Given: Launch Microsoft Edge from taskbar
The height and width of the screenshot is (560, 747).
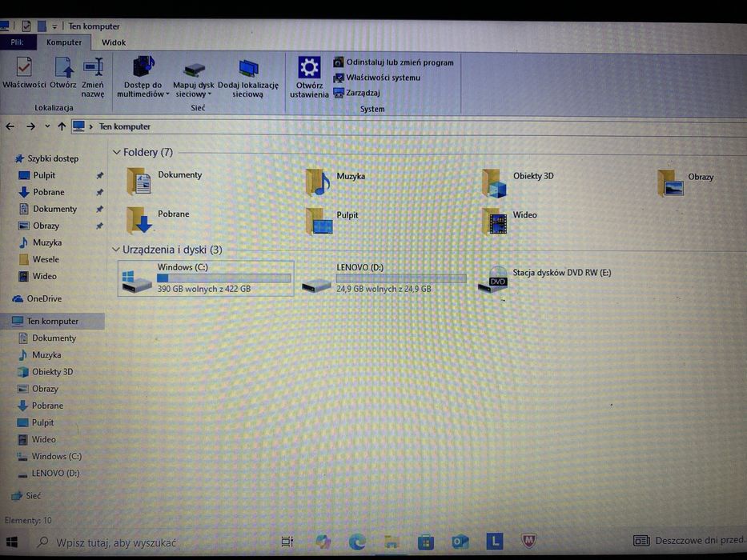Looking at the screenshot, I should tap(357, 542).
